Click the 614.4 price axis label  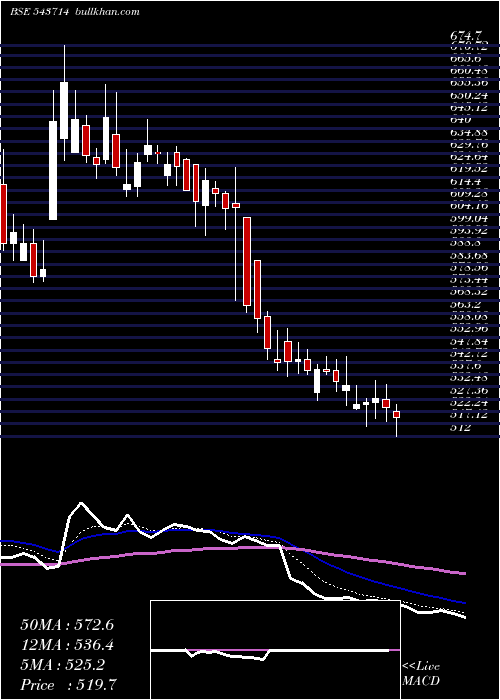pos(464,182)
